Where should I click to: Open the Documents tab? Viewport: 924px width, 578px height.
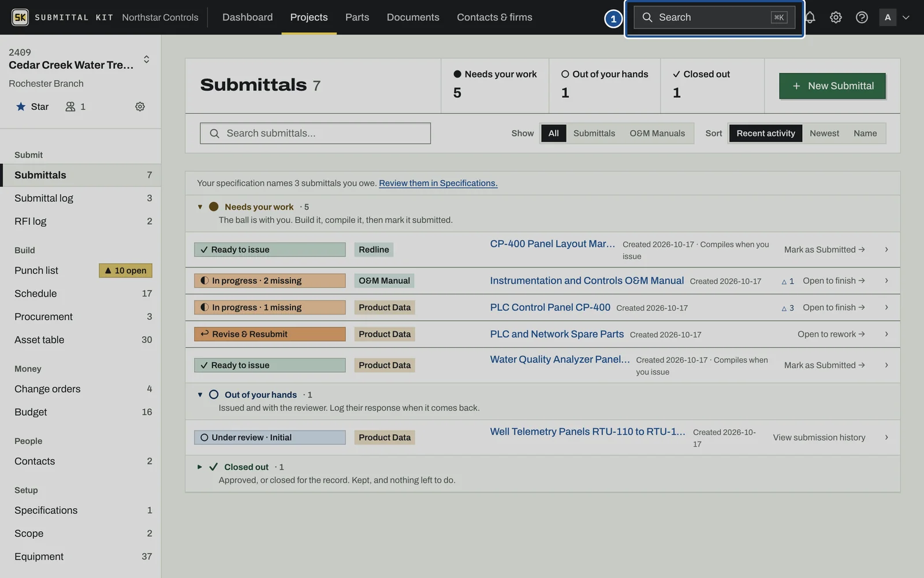(x=413, y=17)
